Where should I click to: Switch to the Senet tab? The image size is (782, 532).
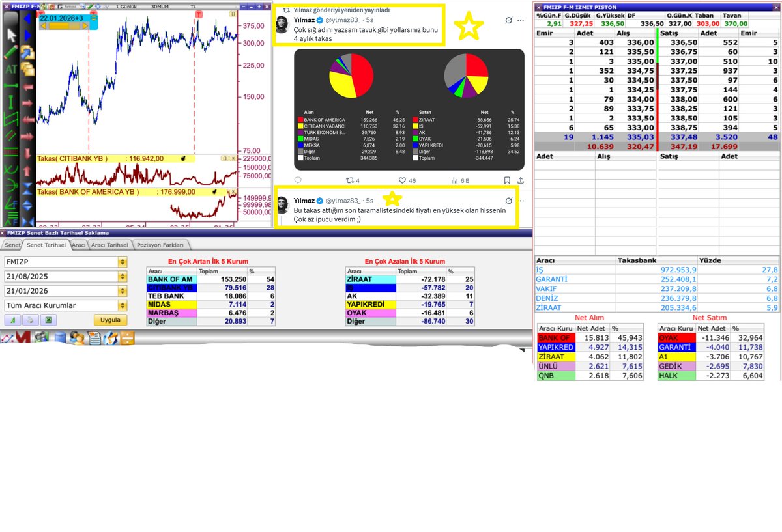12,245
